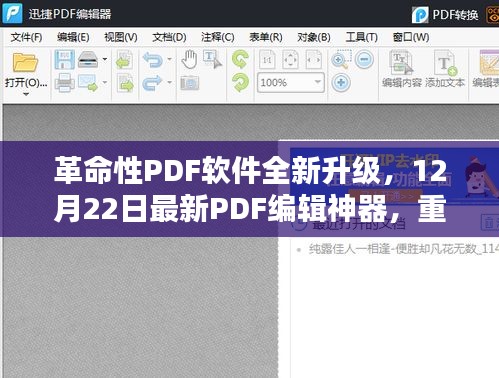The image size is (499, 378).
Task: Click the blue Redo arrow
Action: tap(152, 83)
